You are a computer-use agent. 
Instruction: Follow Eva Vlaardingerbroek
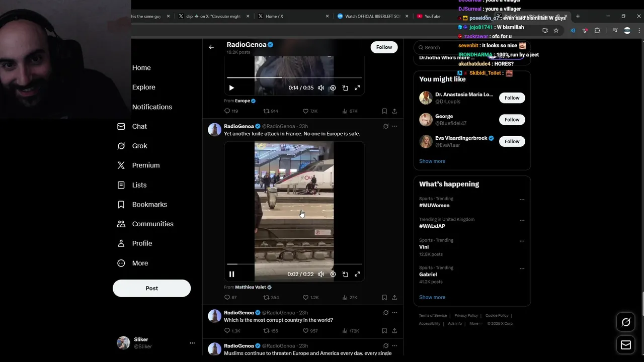512,141
